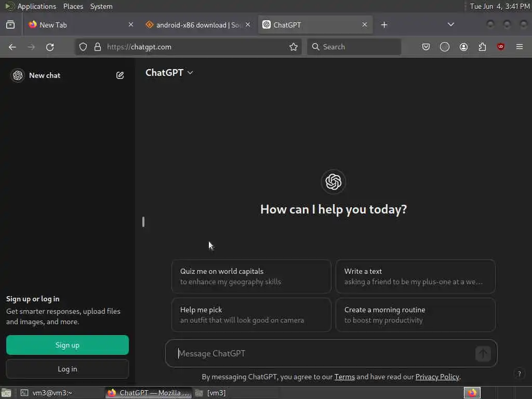
Task: Select Quiz me on world capitals suggestion
Action: pyautogui.click(x=251, y=276)
